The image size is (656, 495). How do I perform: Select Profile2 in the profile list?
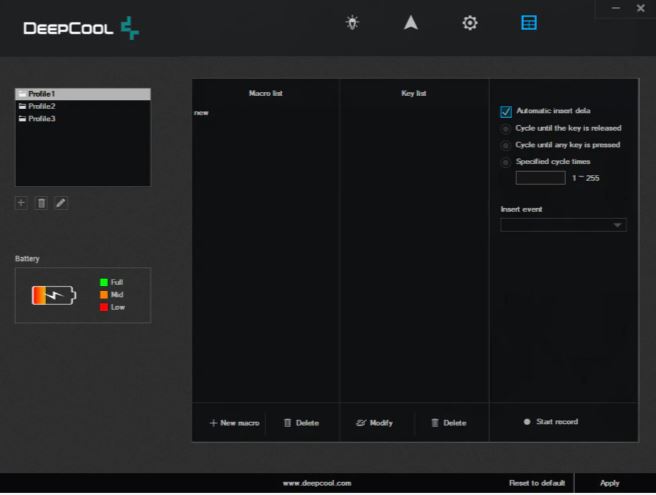click(x=42, y=106)
